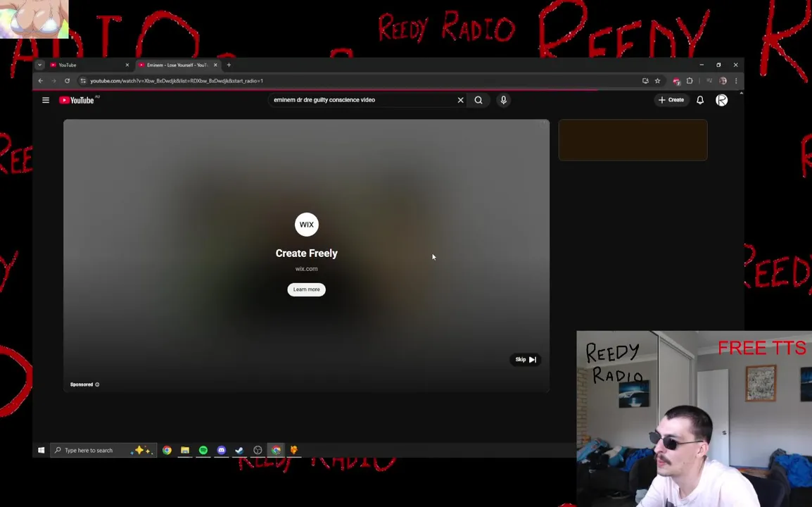
Task: Click the install app icon in address bar
Action: coord(645,81)
